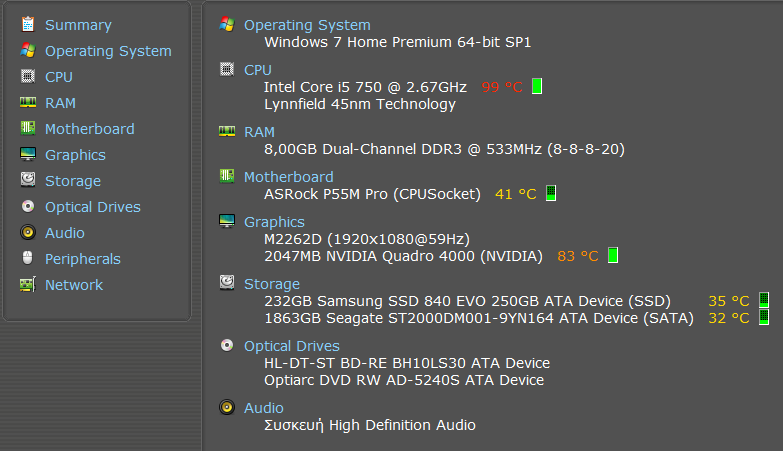
Task: Click the Summary clipboard icon in sidebar
Action: pos(28,24)
